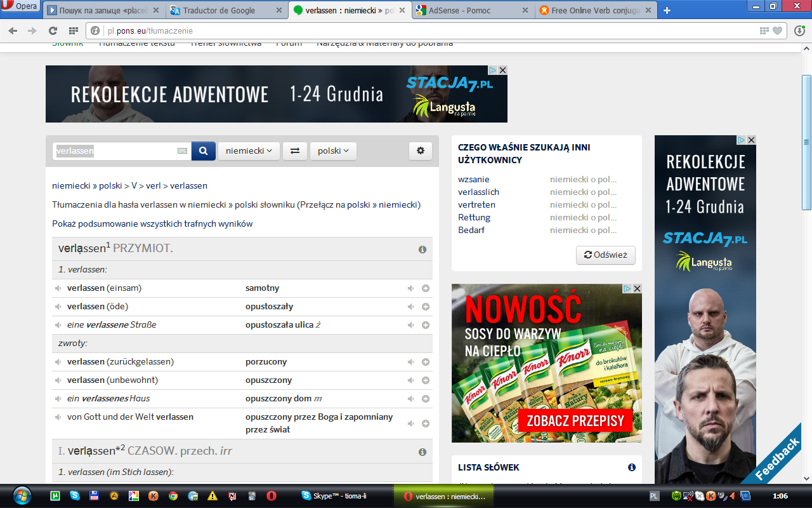Open info icon next to LISTA SŁÓWEK
This screenshot has width=812, height=508.
[x=632, y=467]
